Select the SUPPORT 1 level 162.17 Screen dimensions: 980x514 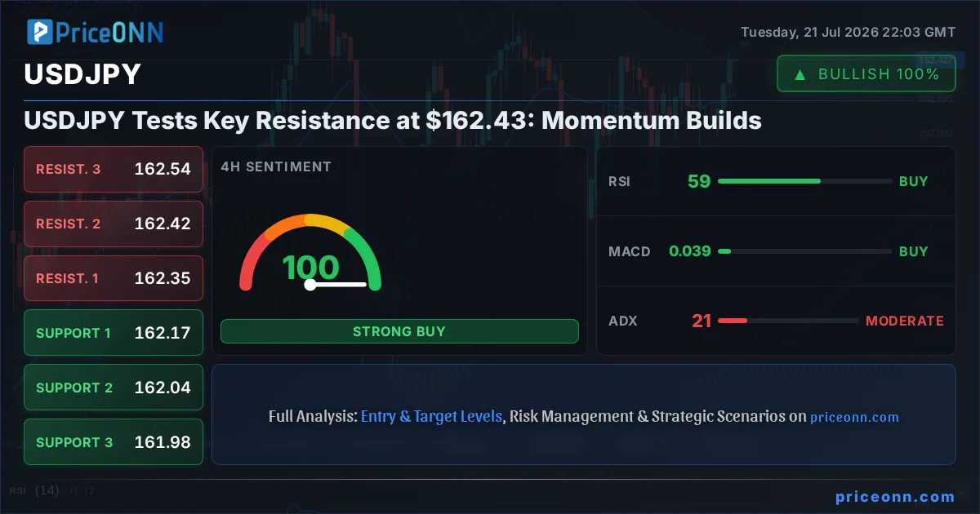[114, 333]
